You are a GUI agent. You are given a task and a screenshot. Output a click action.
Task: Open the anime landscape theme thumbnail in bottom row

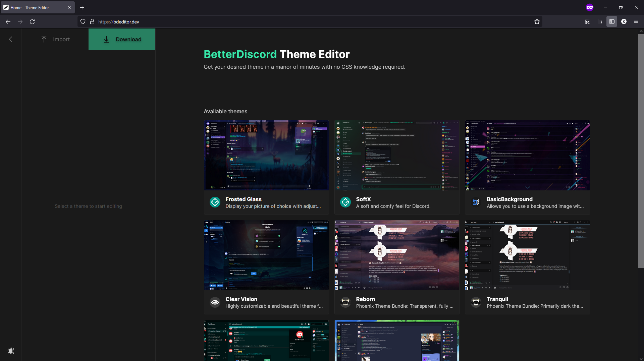point(397,341)
